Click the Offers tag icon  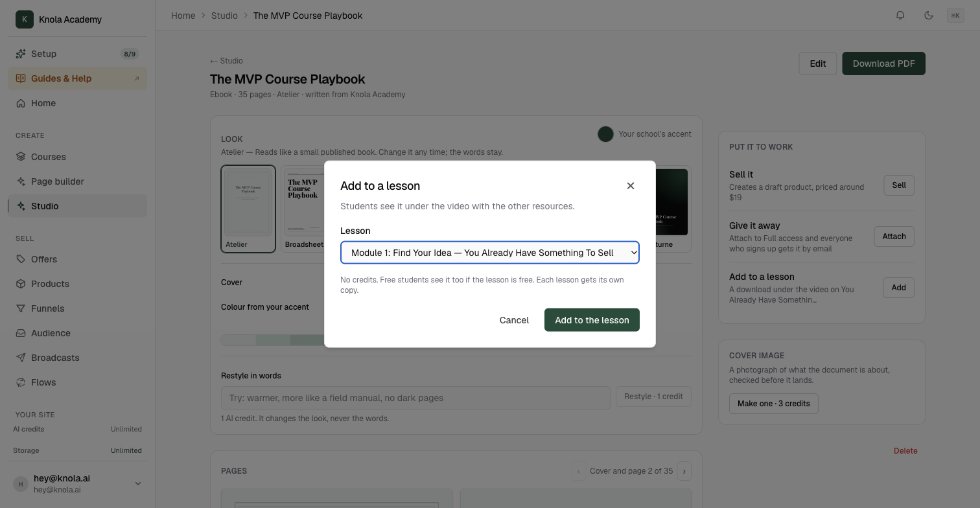(21, 259)
